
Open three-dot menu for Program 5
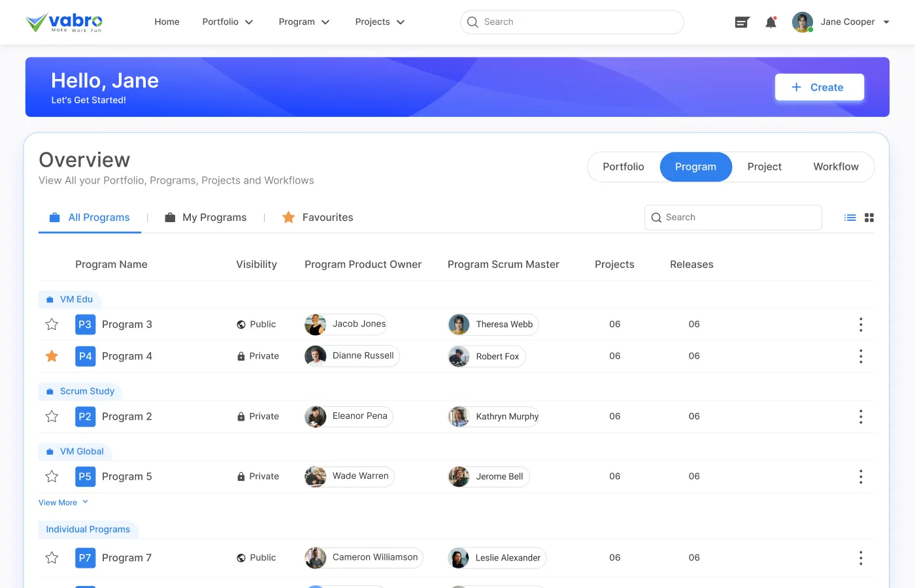[x=861, y=477]
